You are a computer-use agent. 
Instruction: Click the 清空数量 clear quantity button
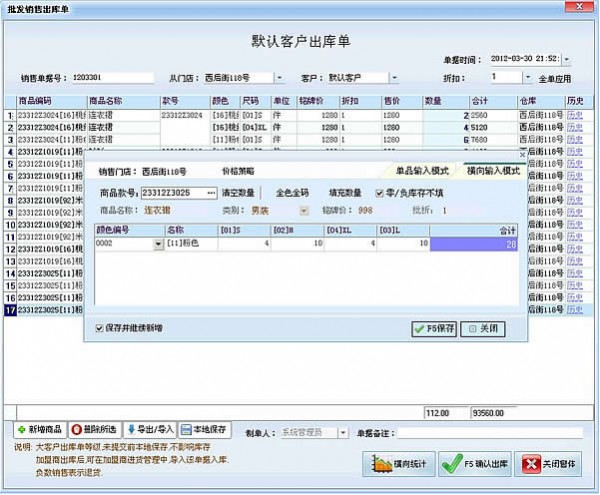tap(238, 193)
